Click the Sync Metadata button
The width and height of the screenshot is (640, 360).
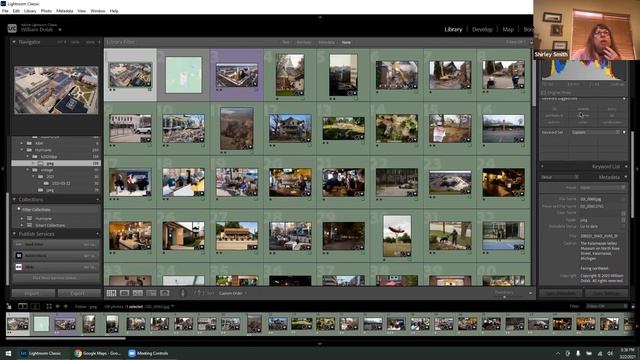(x=561, y=293)
